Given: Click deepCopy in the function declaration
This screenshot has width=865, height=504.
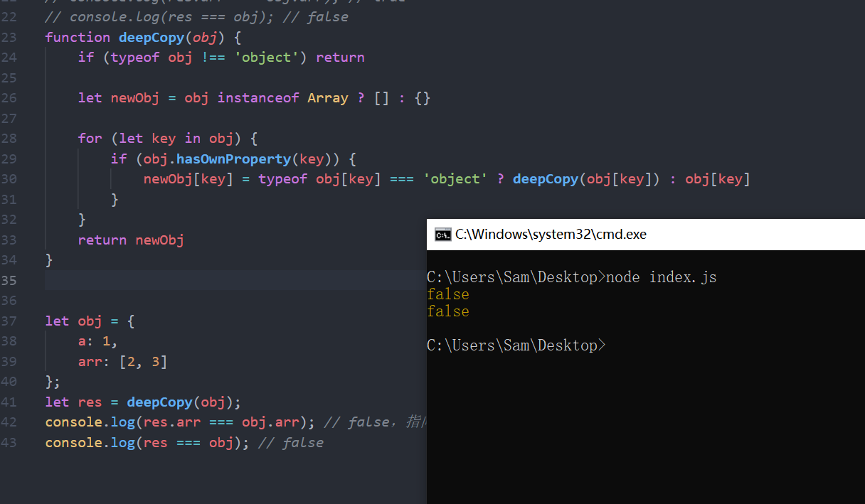Looking at the screenshot, I should tap(152, 37).
